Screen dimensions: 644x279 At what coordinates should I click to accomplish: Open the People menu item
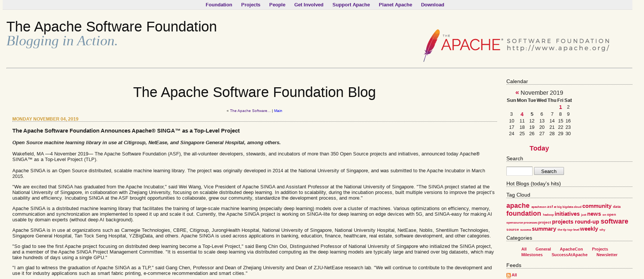coord(277,4)
